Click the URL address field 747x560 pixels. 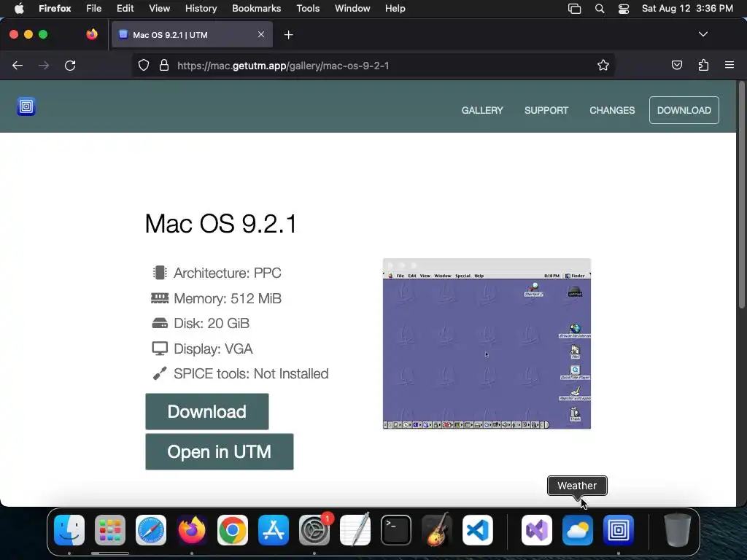click(374, 65)
